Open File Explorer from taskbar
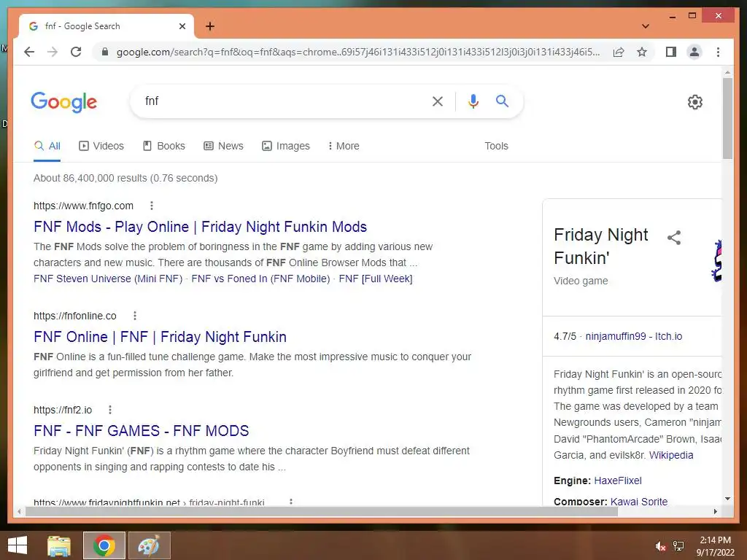Image resolution: width=747 pixels, height=560 pixels. (59, 545)
